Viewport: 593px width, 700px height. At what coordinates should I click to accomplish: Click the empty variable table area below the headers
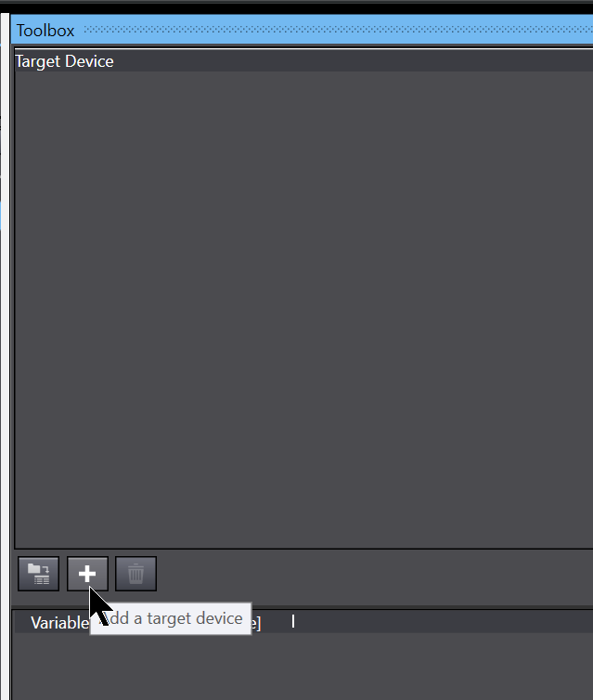[303, 666]
